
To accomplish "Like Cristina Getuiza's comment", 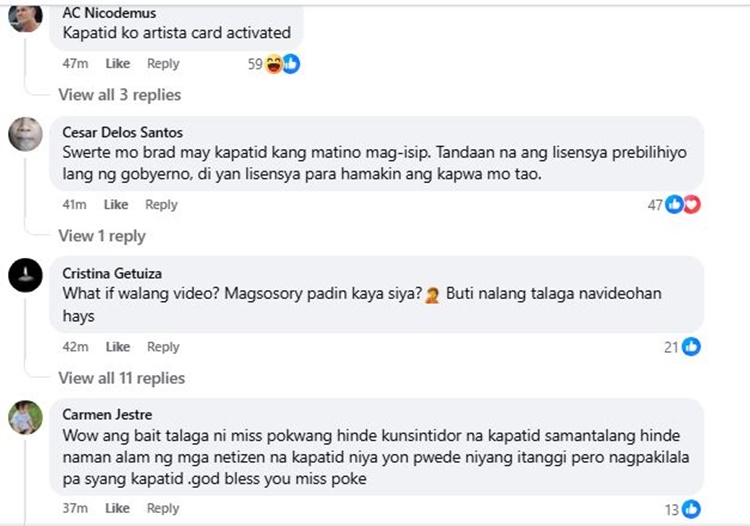I will point(118,347).
